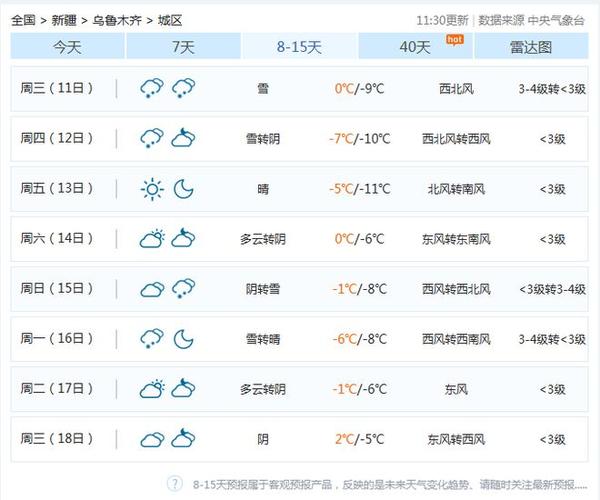
Task: Open the 今天 forecast tab
Action: tap(67, 46)
